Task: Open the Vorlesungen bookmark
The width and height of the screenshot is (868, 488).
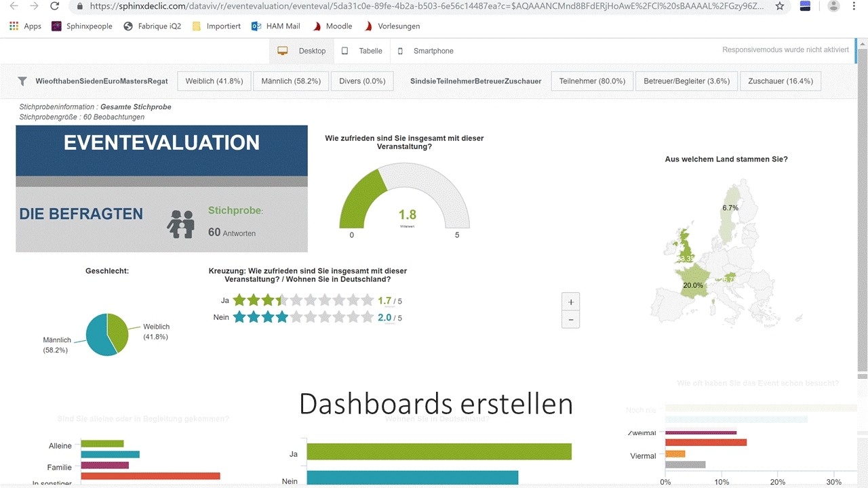Action: [x=392, y=26]
